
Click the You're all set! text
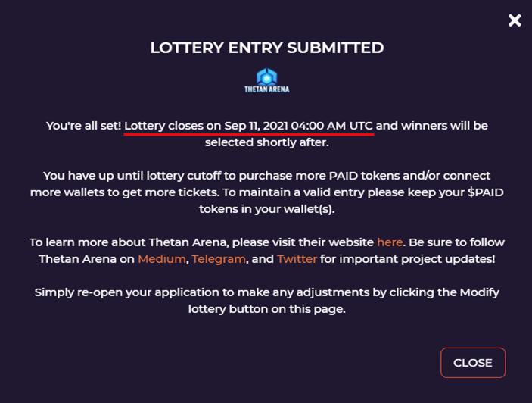click(83, 126)
